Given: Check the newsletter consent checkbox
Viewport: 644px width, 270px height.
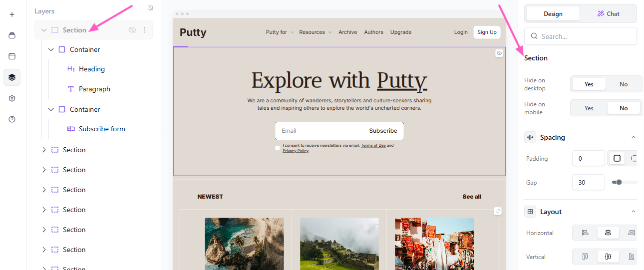Looking at the screenshot, I should click(278, 148).
